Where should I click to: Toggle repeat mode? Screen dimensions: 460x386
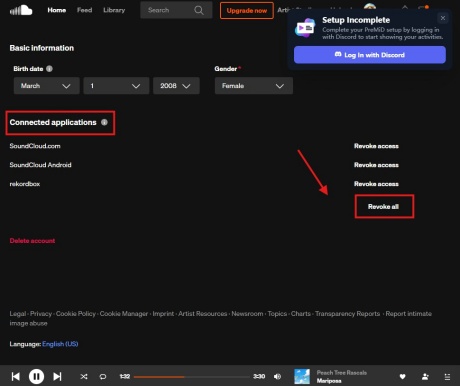coord(103,376)
